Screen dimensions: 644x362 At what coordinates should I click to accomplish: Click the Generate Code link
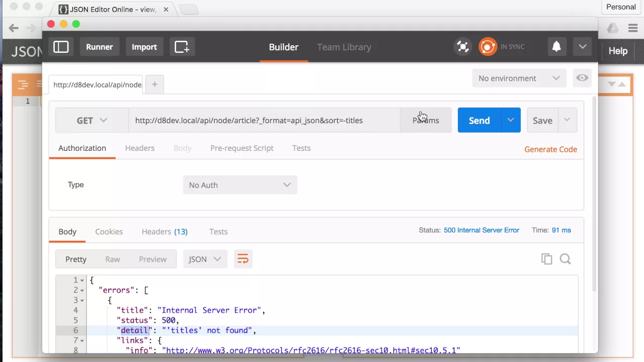point(550,149)
